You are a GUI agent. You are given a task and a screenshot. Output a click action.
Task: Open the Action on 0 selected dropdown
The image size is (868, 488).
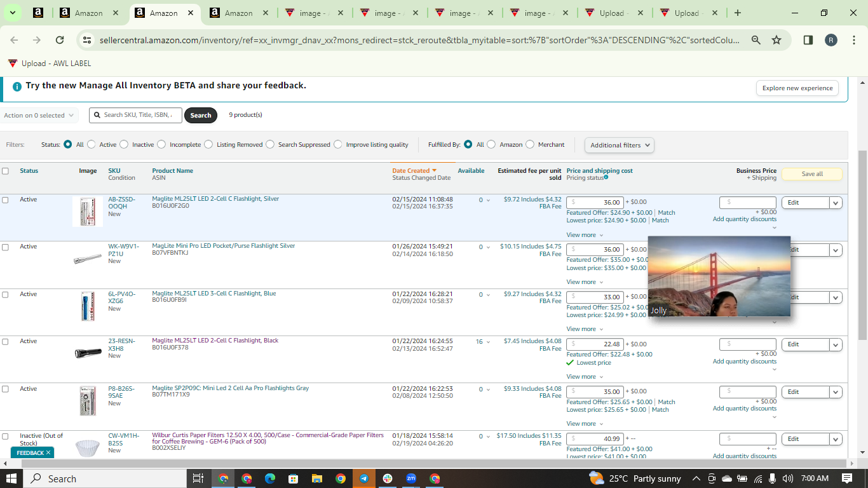tap(39, 116)
